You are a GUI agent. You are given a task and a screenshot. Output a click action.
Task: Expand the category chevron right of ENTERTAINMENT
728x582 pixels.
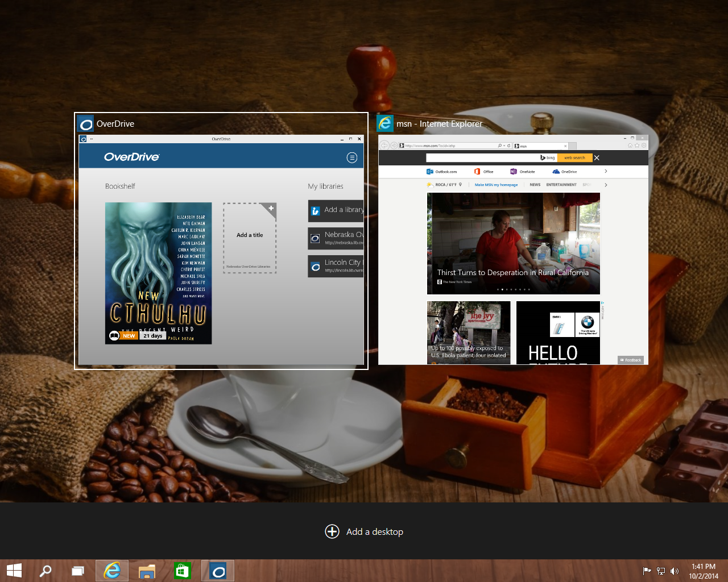pyautogui.click(x=606, y=185)
